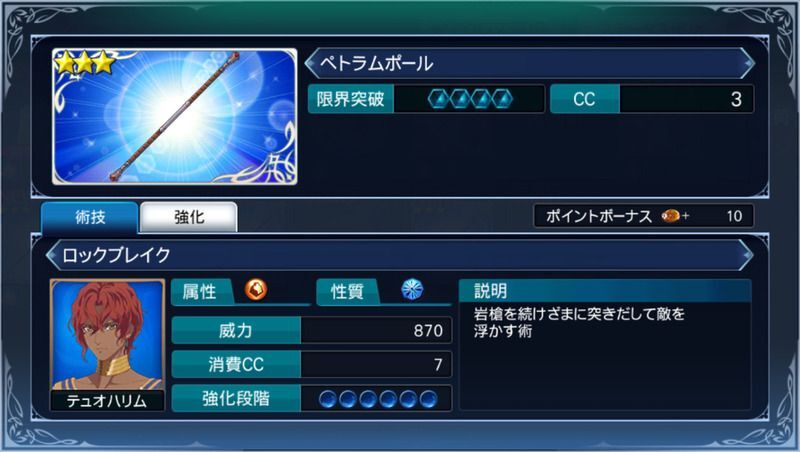Click the left arrow on ペトラムポール title bar
This screenshot has width=800, height=452.
click(311, 63)
